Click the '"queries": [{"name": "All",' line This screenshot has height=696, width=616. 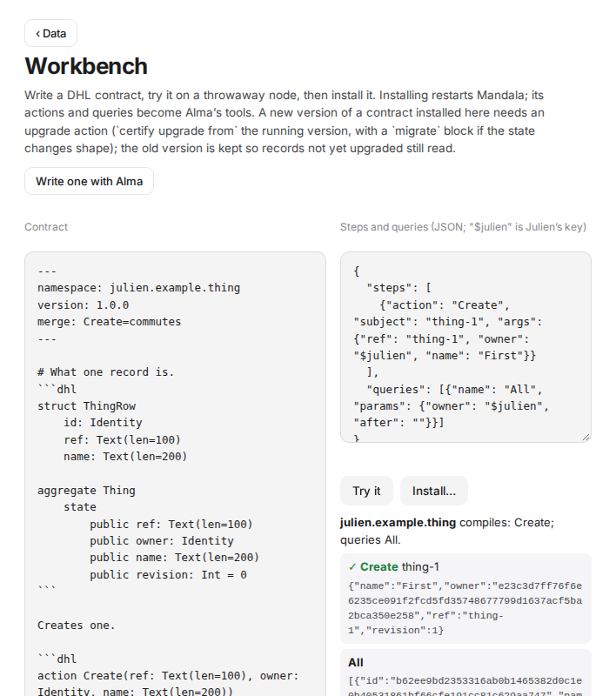(454, 389)
